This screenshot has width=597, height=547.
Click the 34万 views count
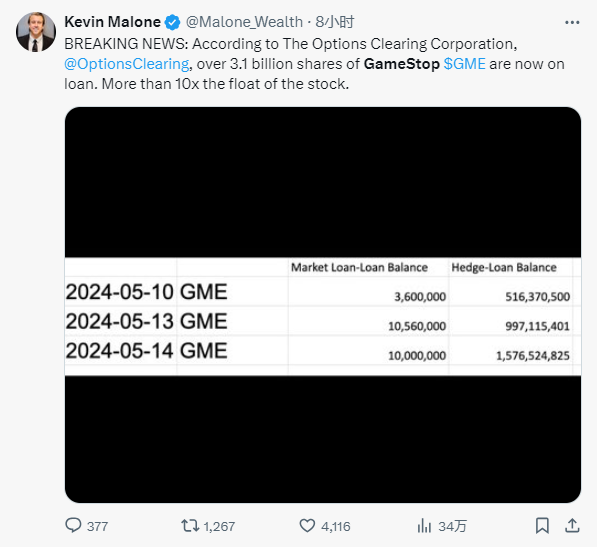[x=452, y=526]
